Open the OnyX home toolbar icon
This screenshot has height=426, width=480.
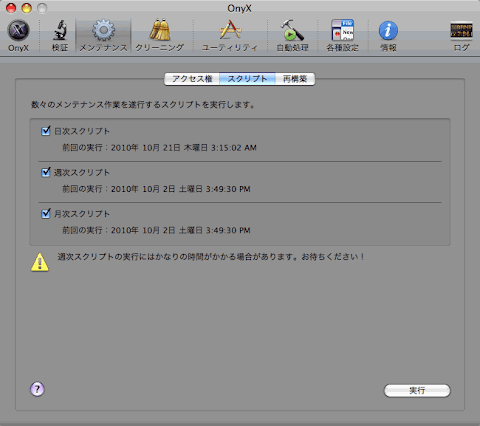19,36
